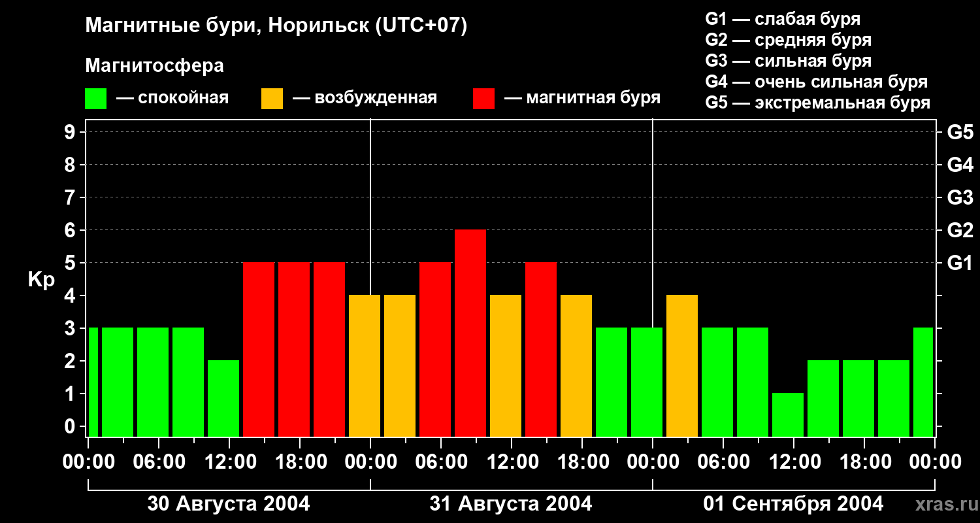
Task: Click the '18:00' time label for 01 Сентября
Action: 864,462
